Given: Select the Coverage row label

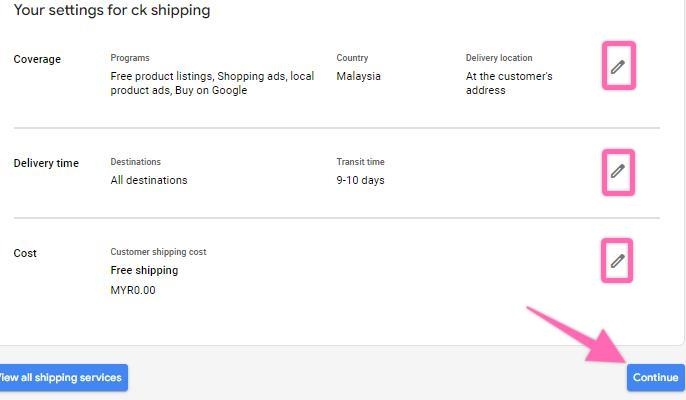Looking at the screenshot, I should click(x=37, y=59).
